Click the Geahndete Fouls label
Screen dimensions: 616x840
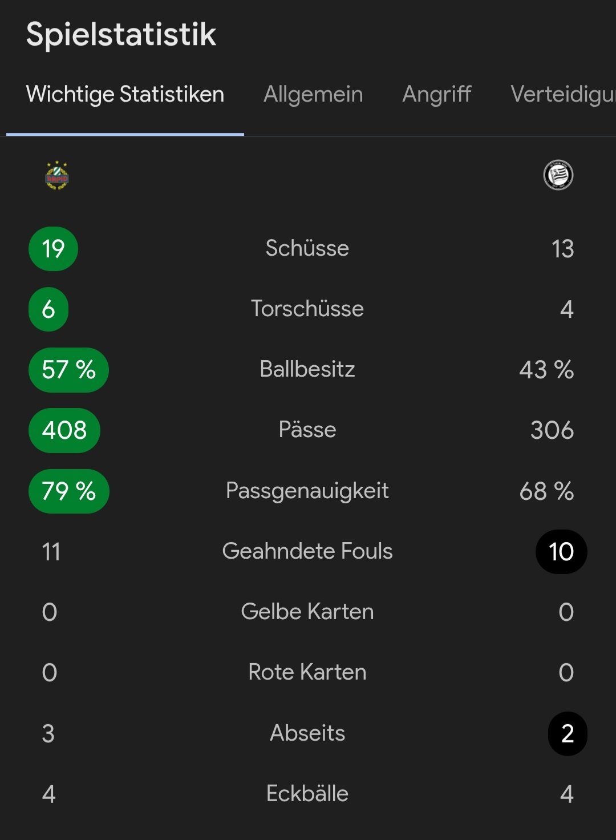[x=307, y=551]
